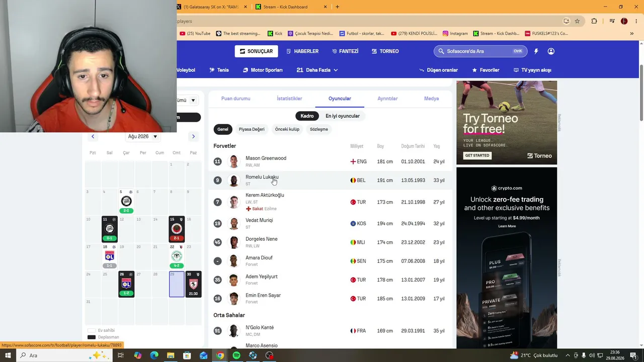
Task: Expand the Ağu 2026 month dropdown
Action: [143, 136]
